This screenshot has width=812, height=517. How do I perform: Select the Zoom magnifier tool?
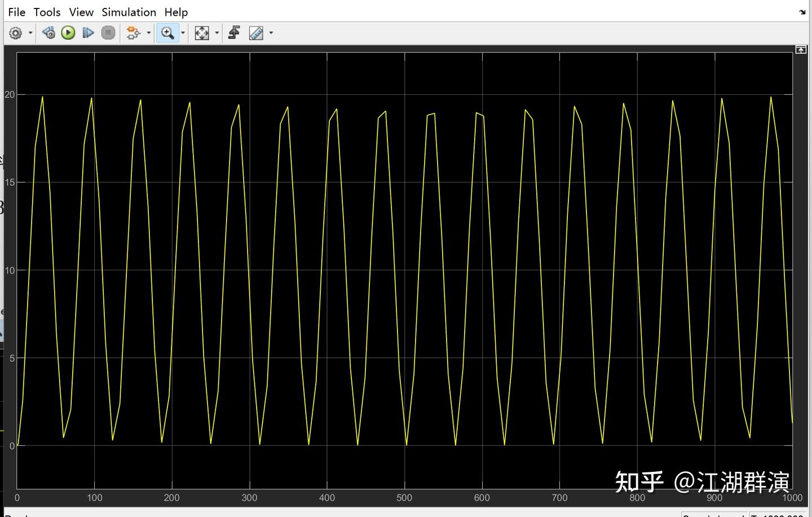click(x=167, y=33)
